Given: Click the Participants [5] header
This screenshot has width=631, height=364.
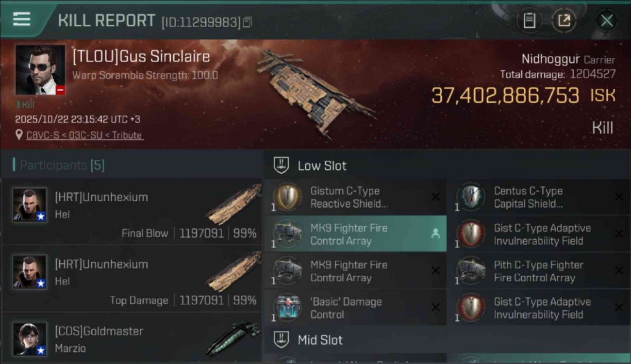Looking at the screenshot, I should (62, 165).
